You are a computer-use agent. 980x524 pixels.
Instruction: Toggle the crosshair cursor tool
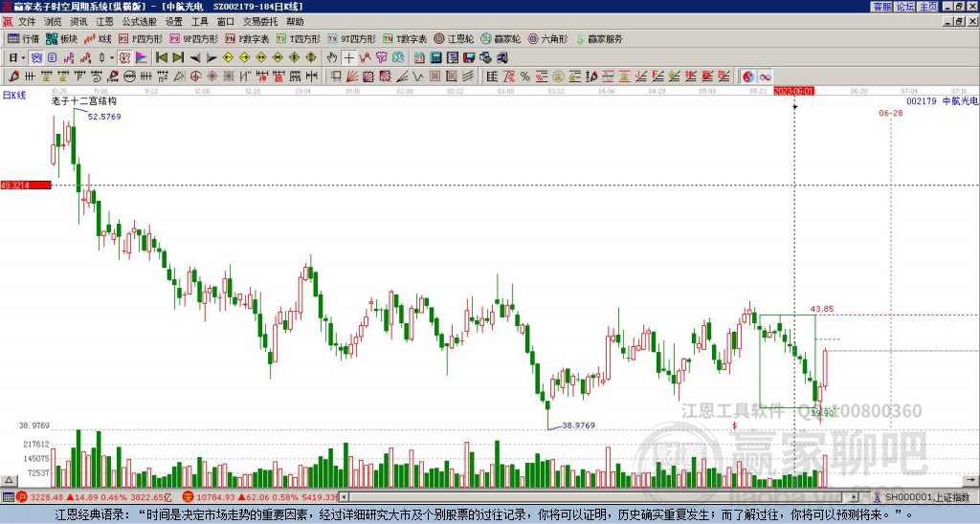(348, 57)
